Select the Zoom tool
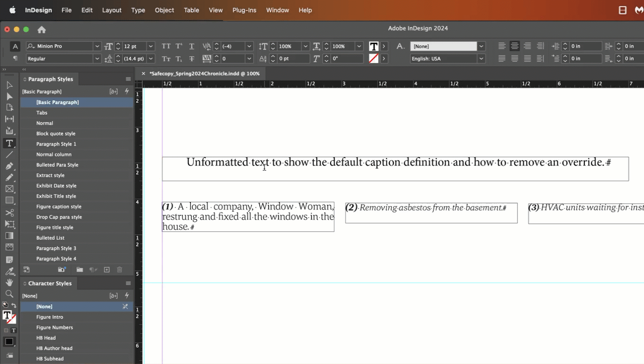Image resolution: width=644 pixels, height=364 pixels. coord(9,294)
